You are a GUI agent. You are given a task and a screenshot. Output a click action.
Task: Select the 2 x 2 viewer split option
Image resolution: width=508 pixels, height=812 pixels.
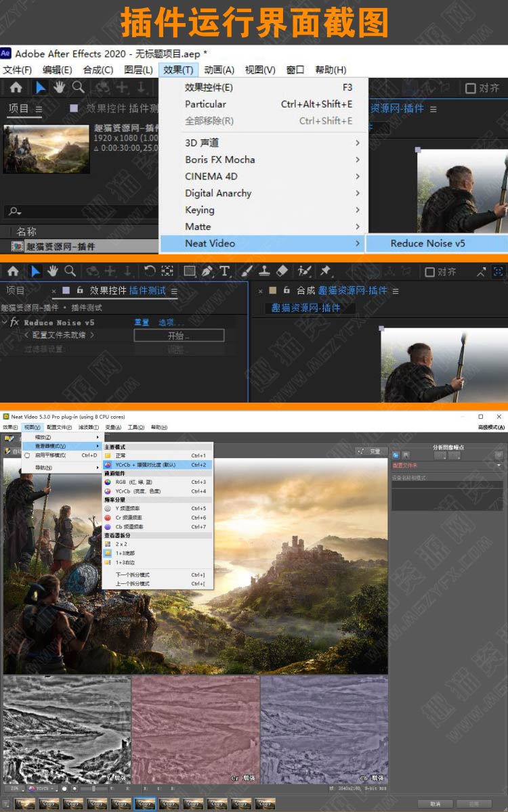(x=157, y=544)
